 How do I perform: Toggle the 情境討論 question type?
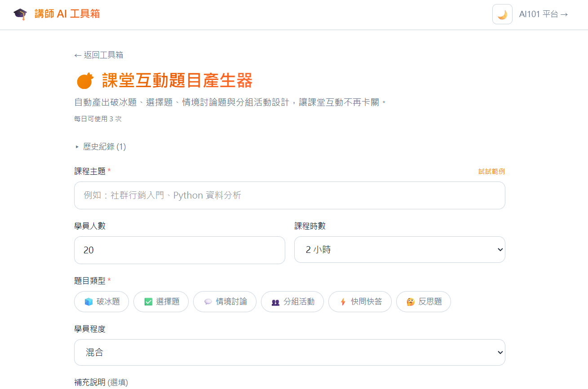[225, 302]
